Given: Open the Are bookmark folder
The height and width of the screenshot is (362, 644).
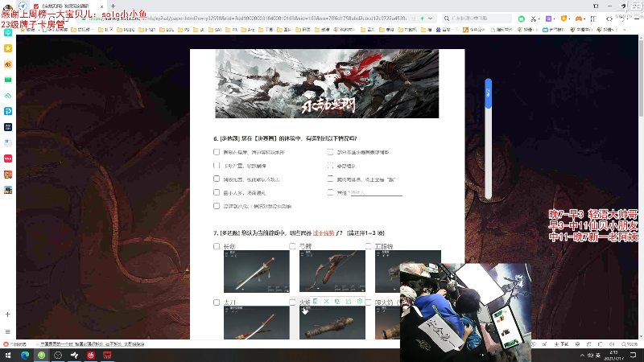Looking at the screenshot, I should pos(248,30).
